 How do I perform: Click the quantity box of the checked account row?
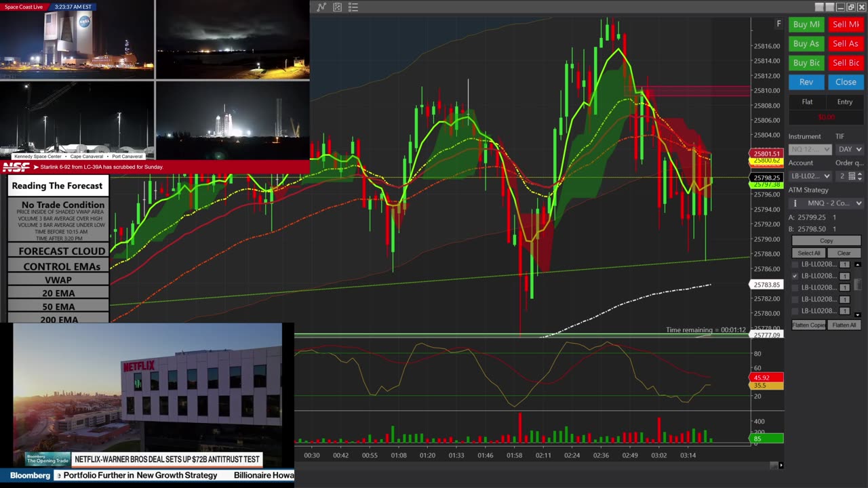click(x=844, y=276)
